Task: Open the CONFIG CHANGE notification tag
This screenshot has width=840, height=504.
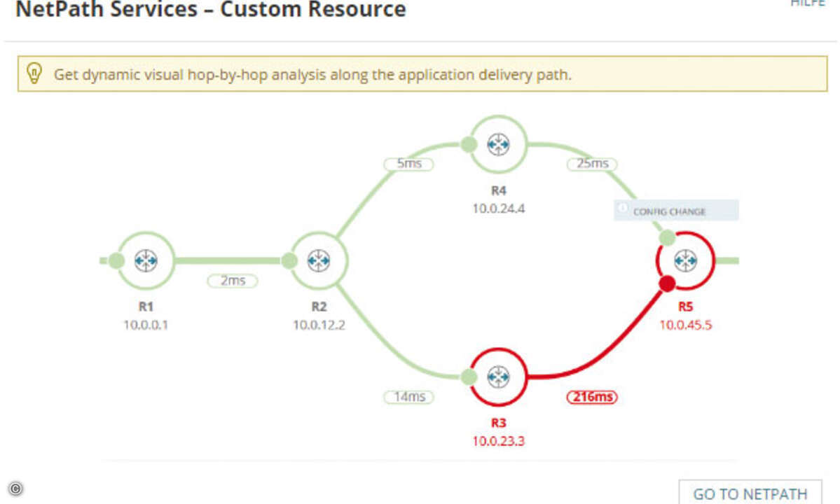Action: pyautogui.click(x=676, y=210)
